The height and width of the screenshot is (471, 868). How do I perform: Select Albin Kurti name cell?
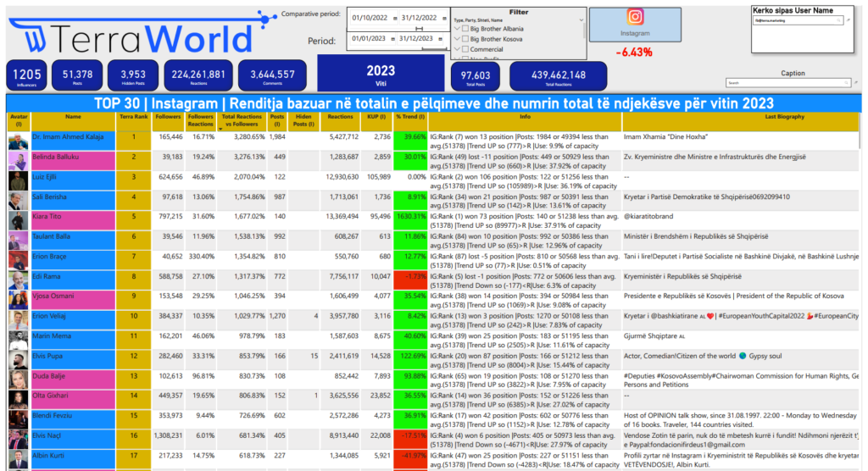(x=73, y=459)
